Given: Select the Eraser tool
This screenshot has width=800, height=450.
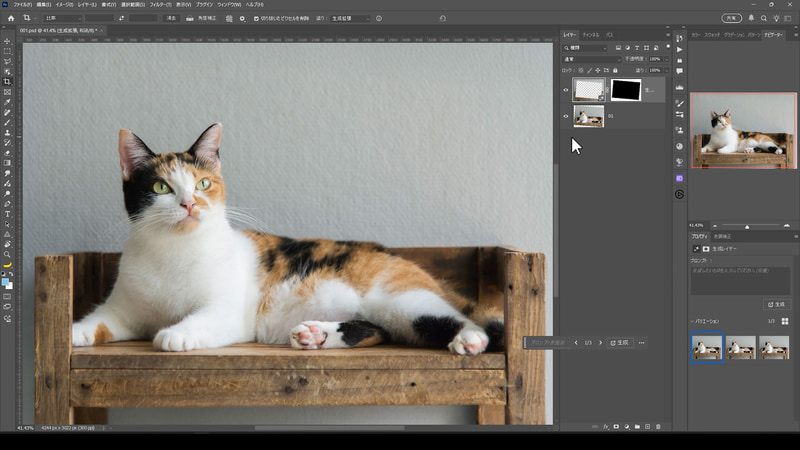Looking at the screenshot, I should (x=7, y=153).
